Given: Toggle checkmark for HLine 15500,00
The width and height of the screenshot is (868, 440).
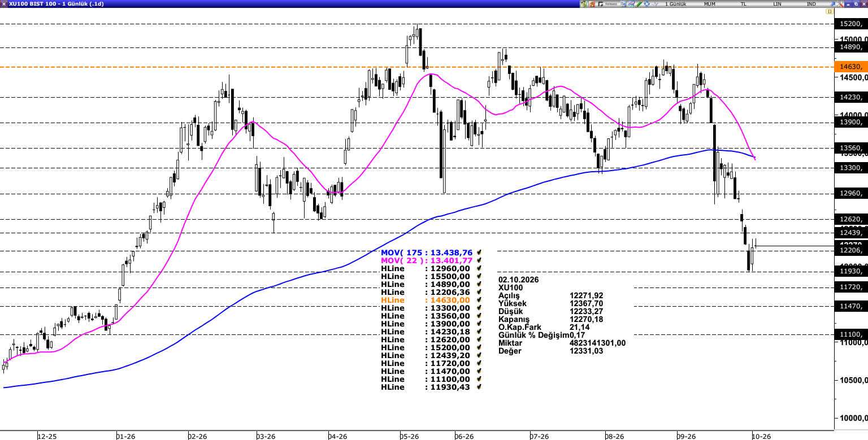Looking at the screenshot, I should pos(479,276).
